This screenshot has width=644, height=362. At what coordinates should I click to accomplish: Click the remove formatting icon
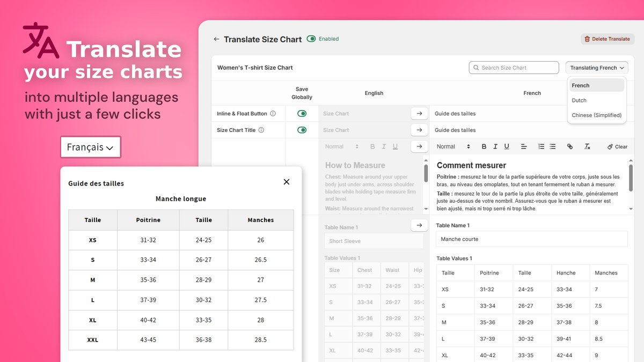tap(587, 146)
